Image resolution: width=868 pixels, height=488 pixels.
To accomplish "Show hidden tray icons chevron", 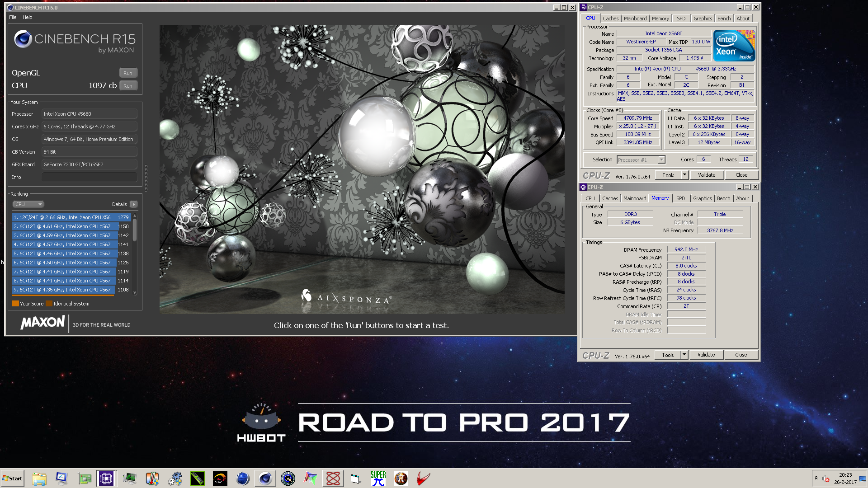I will point(816,478).
